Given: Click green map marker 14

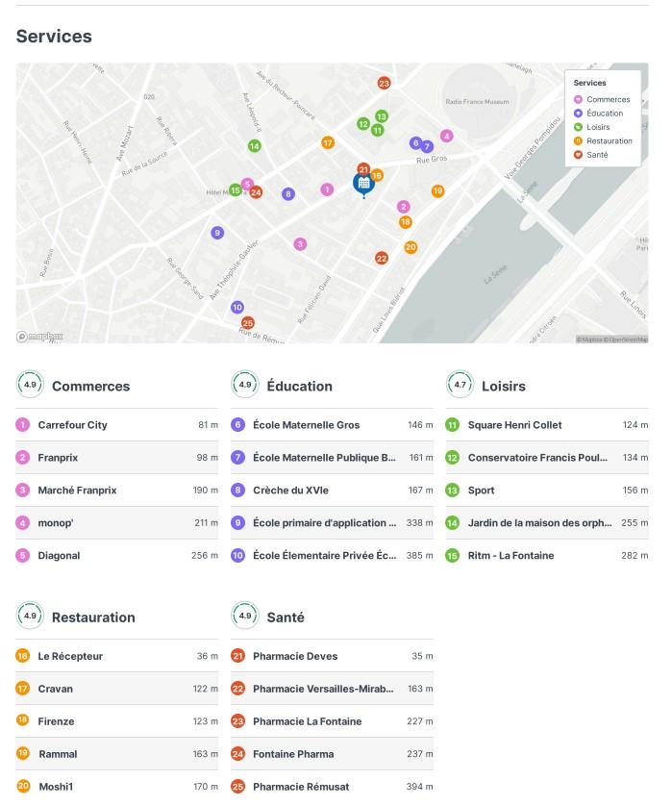Looking at the screenshot, I should point(254,146).
